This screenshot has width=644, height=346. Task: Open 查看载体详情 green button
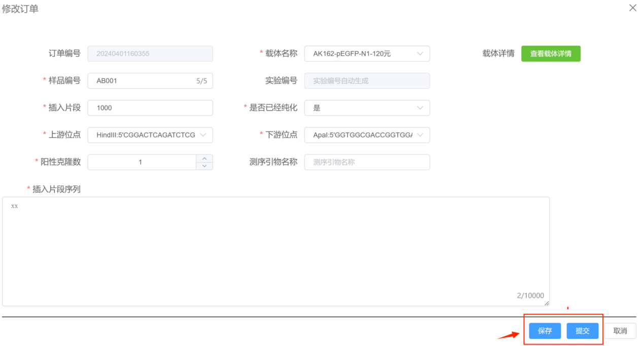[551, 53]
